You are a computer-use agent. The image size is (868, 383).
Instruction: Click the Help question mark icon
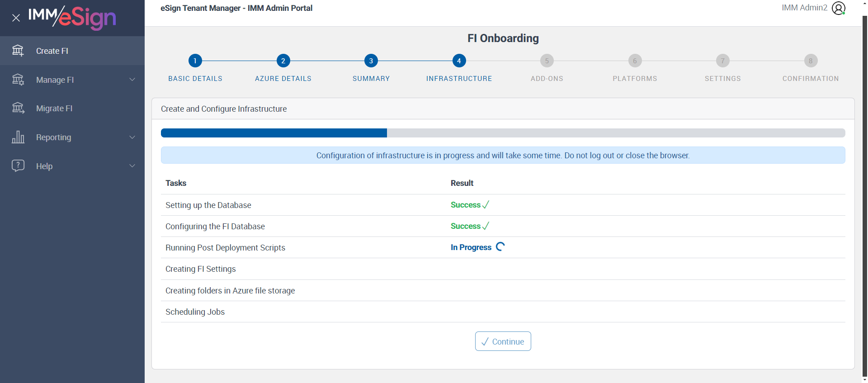tap(18, 165)
